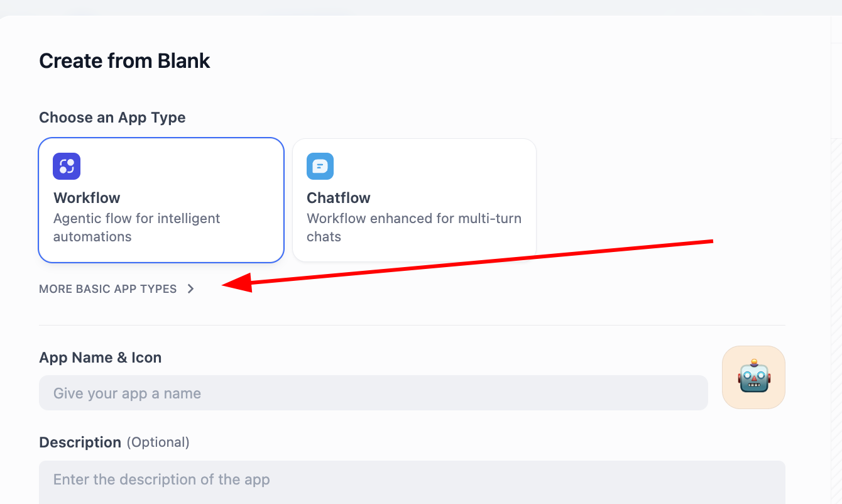Viewport: 842px width, 504px height.
Task: Click the "Description" field label
Action: tap(80, 442)
